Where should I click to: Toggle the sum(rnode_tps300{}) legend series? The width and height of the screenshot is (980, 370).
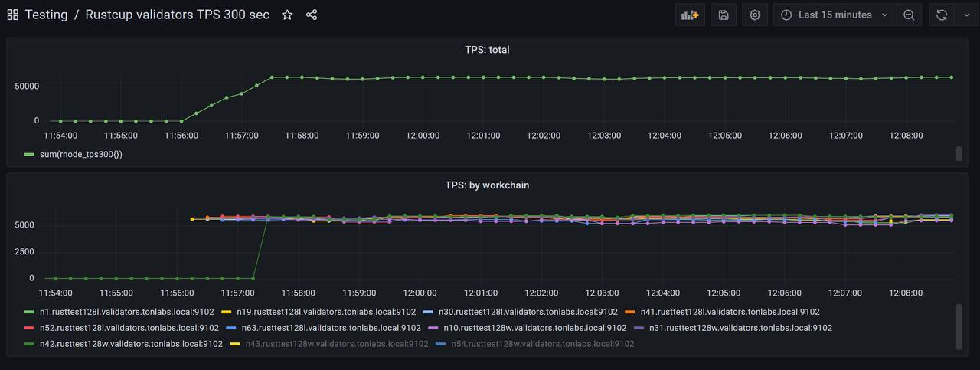click(x=80, y=155)
